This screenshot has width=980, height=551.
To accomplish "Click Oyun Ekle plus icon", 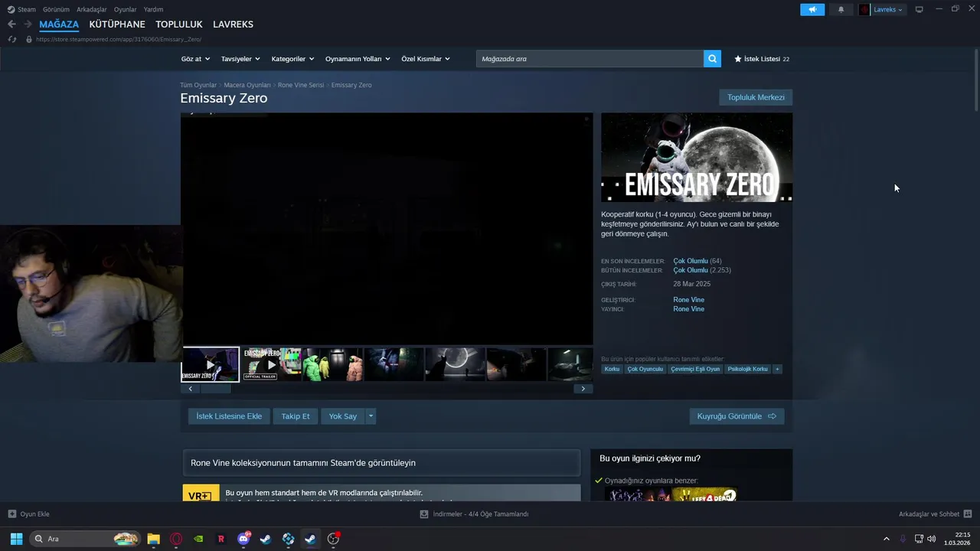I will coord(12,514).
